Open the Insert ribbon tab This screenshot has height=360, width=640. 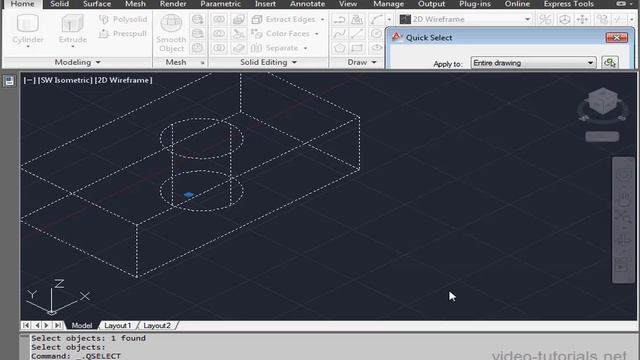point(265,4)
